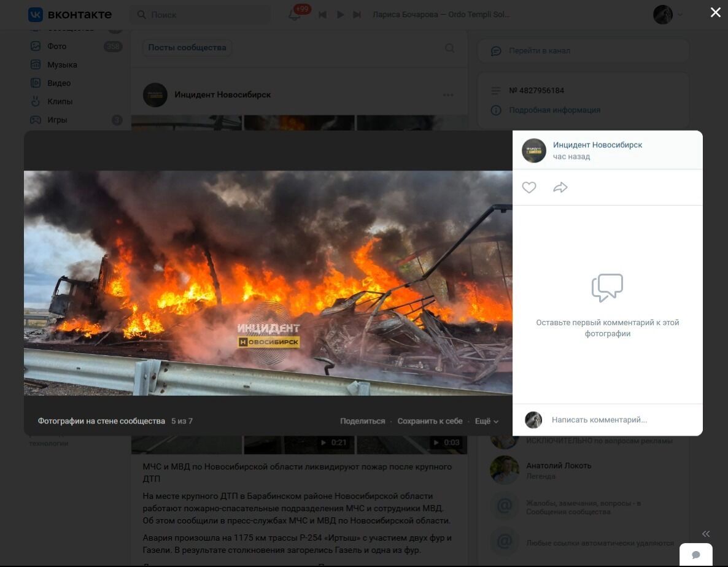This screenshot has height=567, width=728.
Task: Open Музыка in the left sidebar
Action: pyautogui.click(x=62, y=64)
